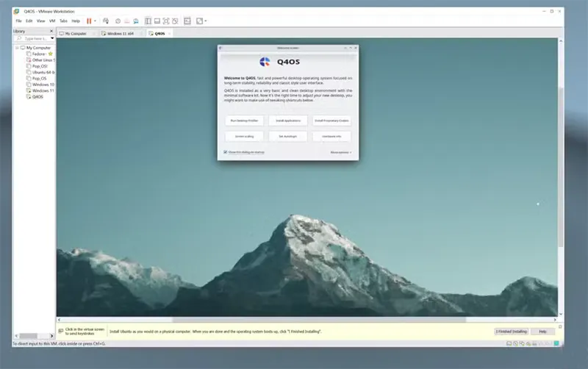Image resolution: width=588 pixels, height=369 pixels.
Task: Click the Install Proprietary Codecs button
Action: [x=331, y=121]
